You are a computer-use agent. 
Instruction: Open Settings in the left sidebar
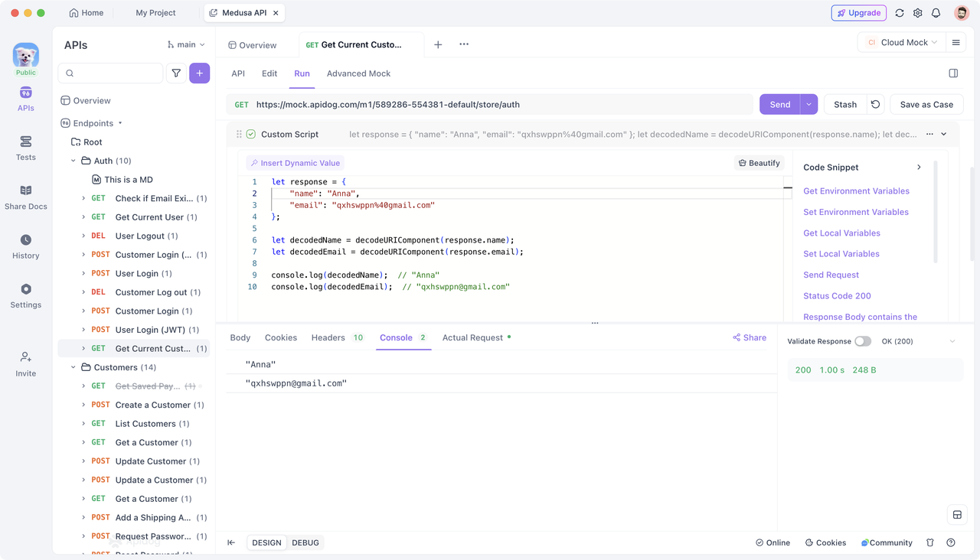(25, 295)
